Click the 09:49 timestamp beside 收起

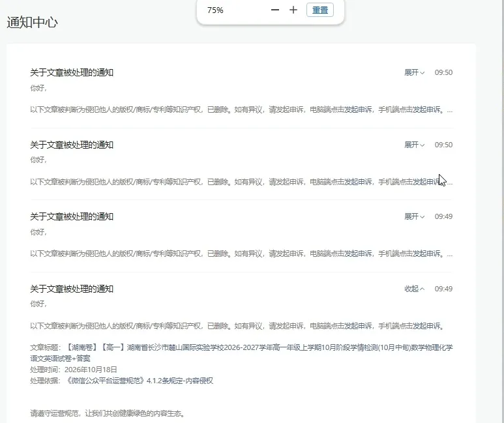coord(443,289)
